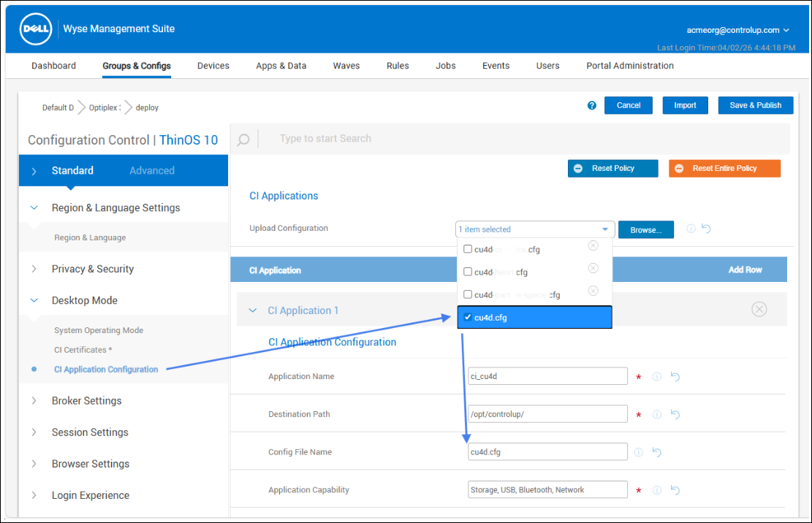Switch to the Advanced configuration tab

click(152, 171)
